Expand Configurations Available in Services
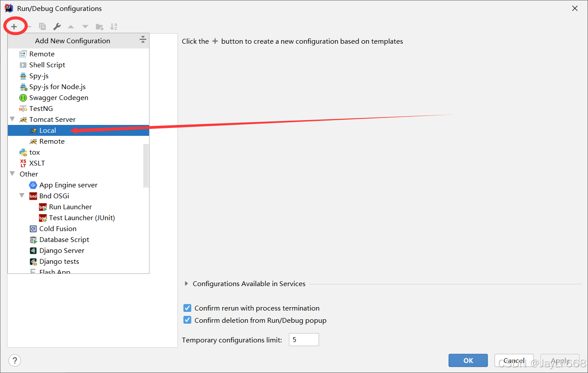 point(187,283)
